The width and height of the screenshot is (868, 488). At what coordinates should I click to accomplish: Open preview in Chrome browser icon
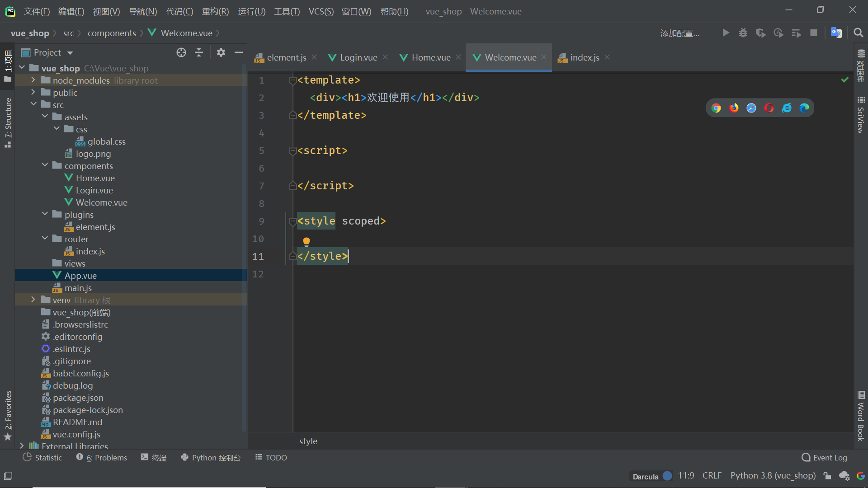[716, 108]
